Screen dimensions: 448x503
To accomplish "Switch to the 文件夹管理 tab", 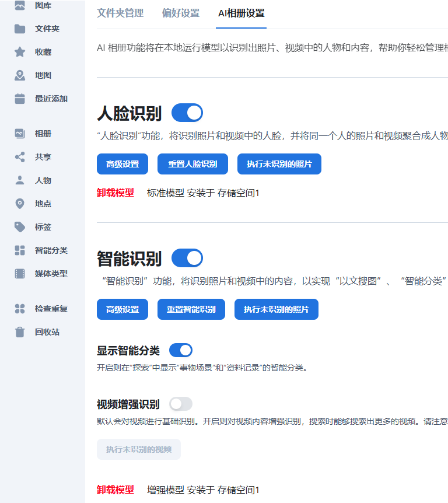I will pyautogui.click(x=120, y=13).
